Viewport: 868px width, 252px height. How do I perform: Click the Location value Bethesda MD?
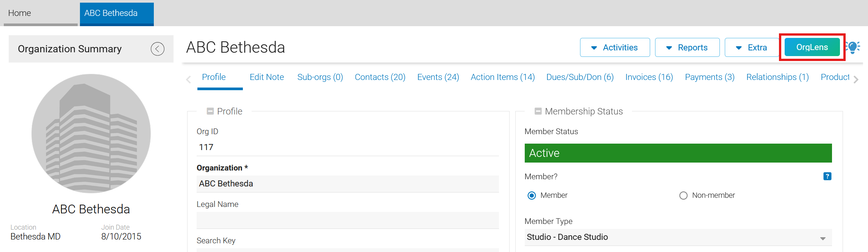pos(36,237)
